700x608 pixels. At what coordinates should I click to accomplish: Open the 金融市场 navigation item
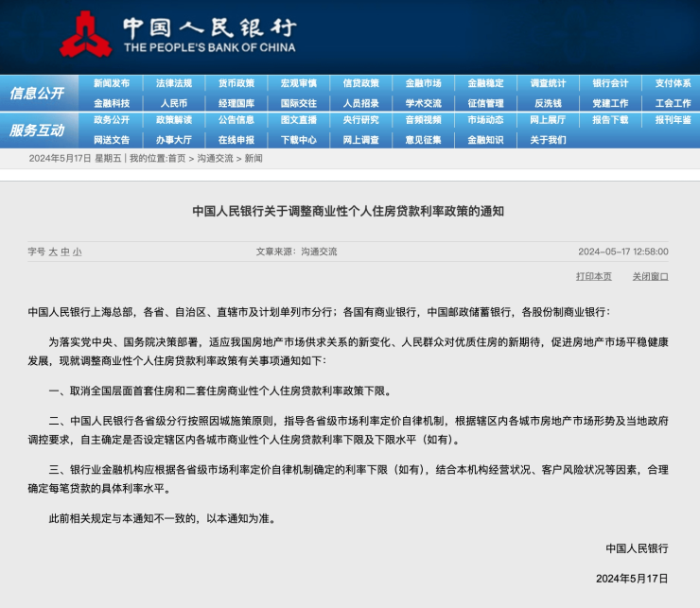coord(423,83)
